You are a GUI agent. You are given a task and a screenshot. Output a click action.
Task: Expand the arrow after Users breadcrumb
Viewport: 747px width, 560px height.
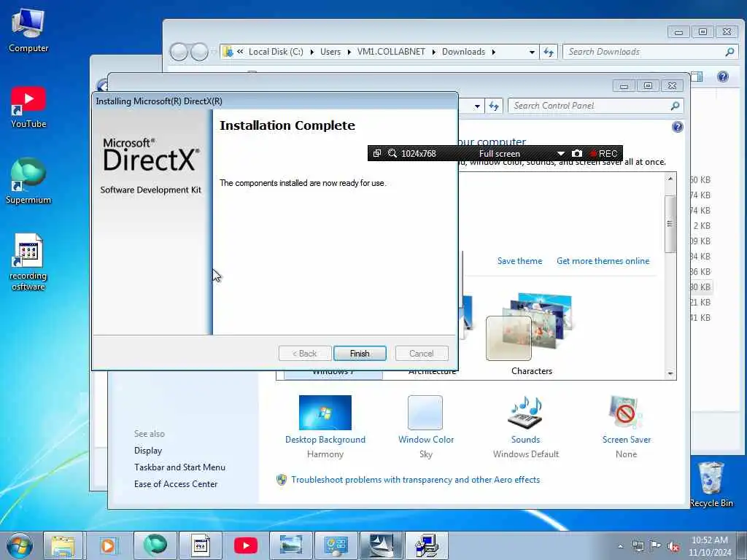point(349,52)
